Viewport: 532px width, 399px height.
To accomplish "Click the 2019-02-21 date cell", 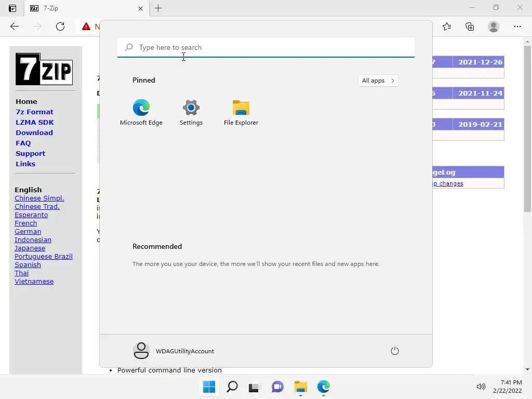I will tap(478, 125).
